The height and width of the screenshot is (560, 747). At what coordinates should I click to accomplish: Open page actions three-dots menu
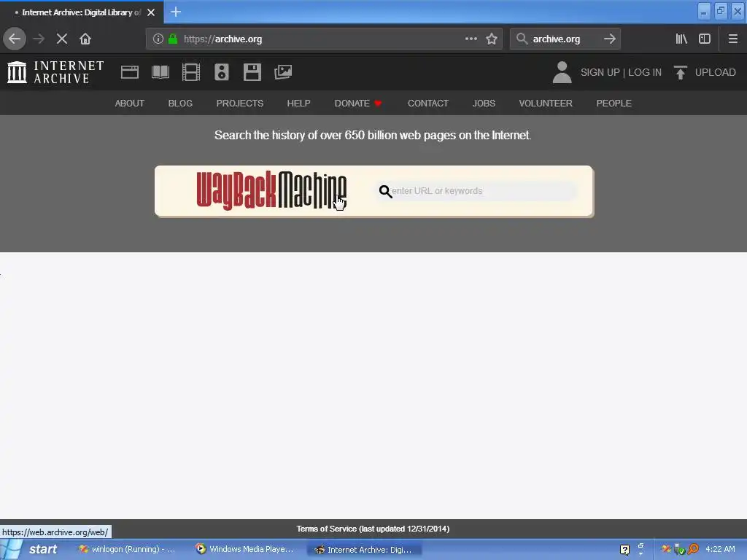(471, 39)
